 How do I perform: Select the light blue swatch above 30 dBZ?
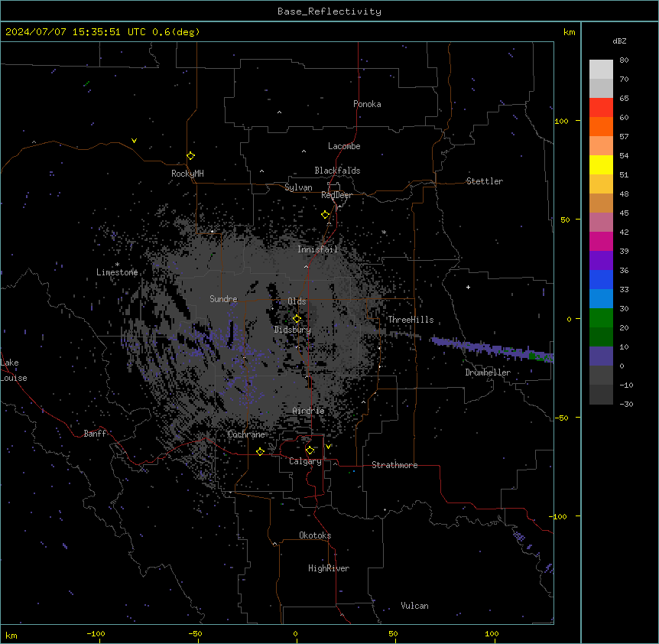pos(601,298)
